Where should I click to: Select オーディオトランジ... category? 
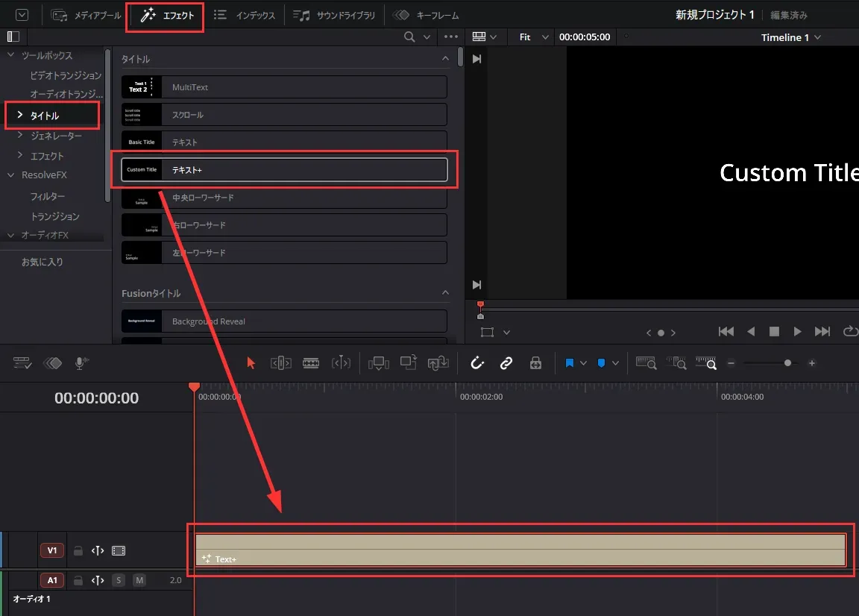[66, 94]
